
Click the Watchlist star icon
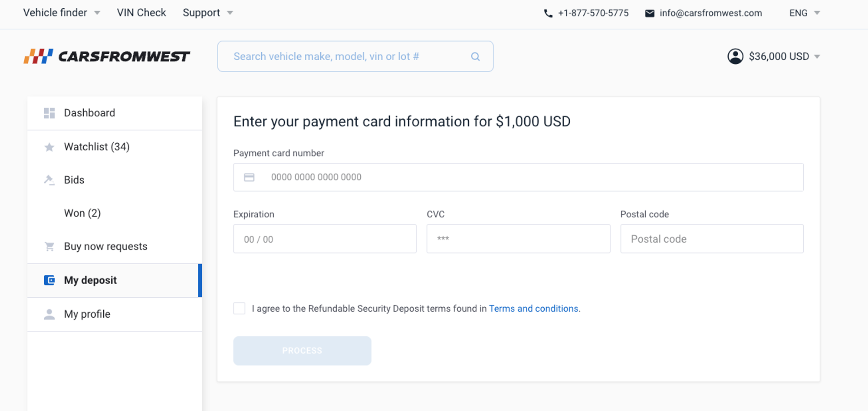pos(49,147)
